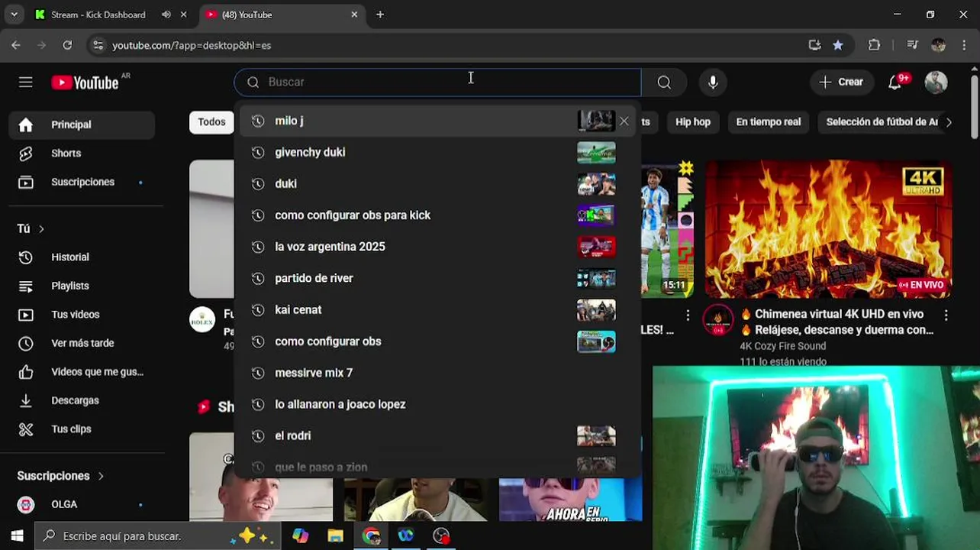Viewport: 980px width, 550px height.
Task: Mute the Kick Dashboard tab audio
Action: coord(166,15)
